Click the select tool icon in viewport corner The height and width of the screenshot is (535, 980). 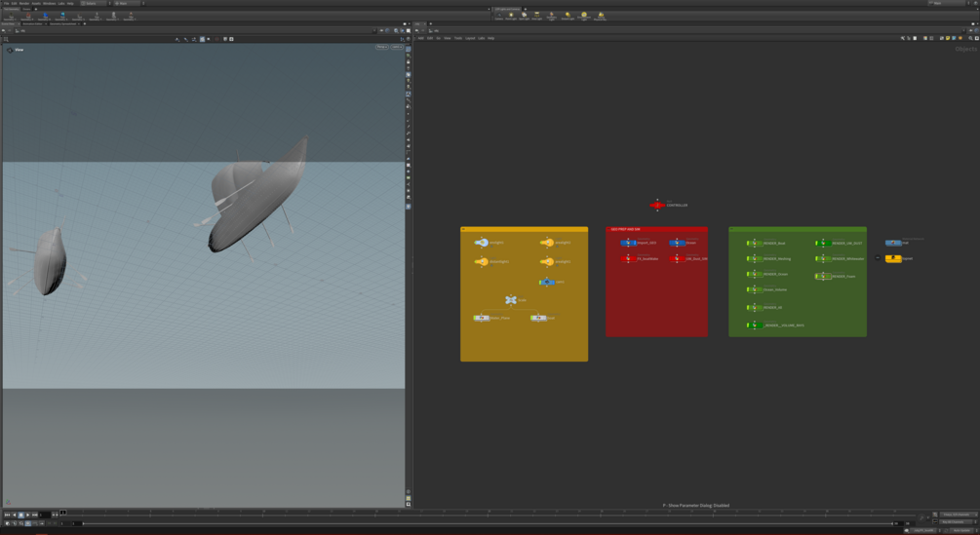point(6,39)
